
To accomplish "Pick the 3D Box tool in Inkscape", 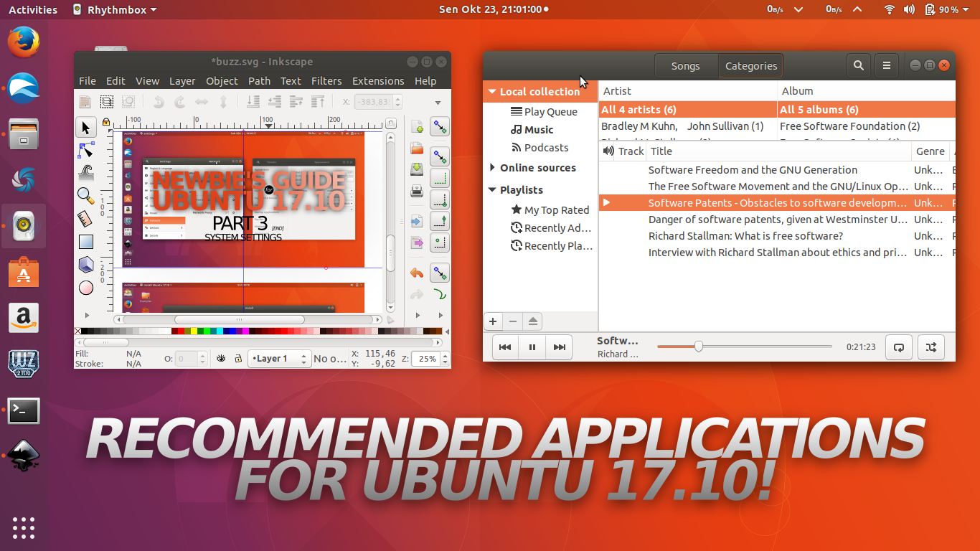I will (x=86, y=265).
